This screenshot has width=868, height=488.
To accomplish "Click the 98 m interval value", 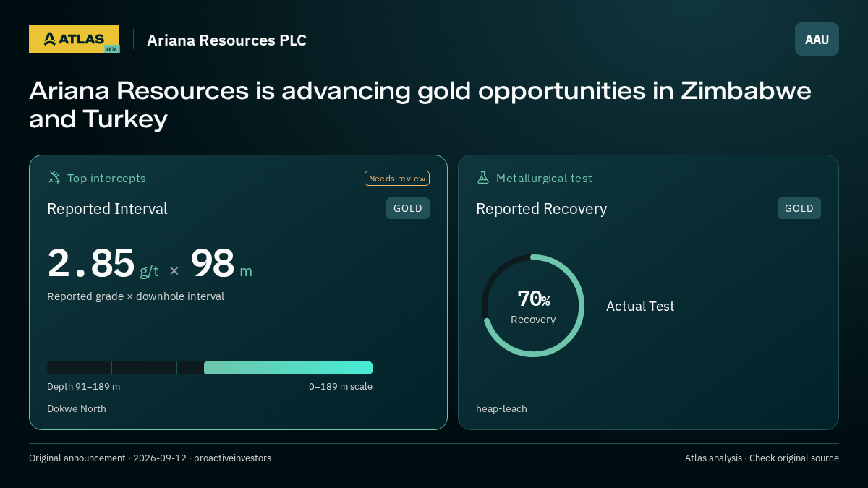I will (x=221, y=264).
